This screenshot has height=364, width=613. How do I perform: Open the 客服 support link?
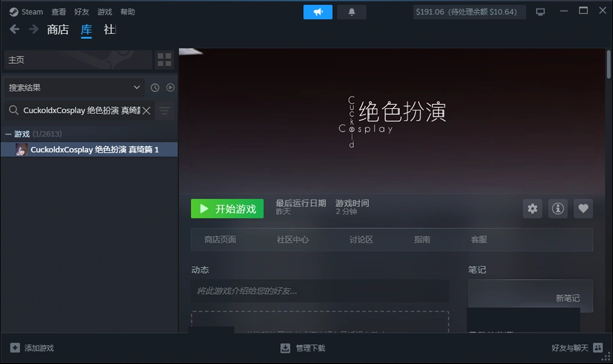479,240
